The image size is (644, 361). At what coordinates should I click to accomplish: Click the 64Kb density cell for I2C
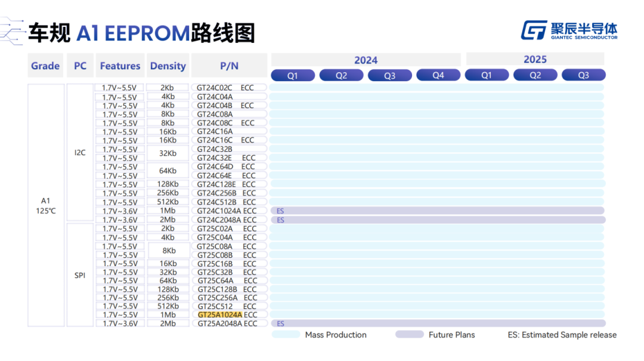(168, 171)
